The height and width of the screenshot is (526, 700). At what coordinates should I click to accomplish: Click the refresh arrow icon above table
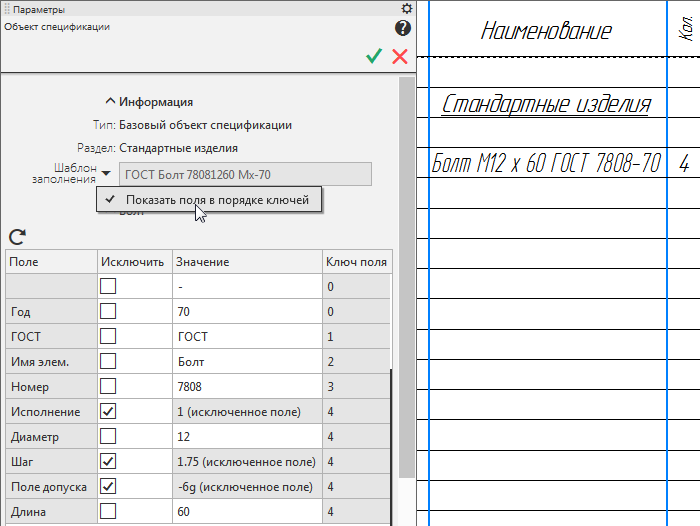click(x=16, y=237)
